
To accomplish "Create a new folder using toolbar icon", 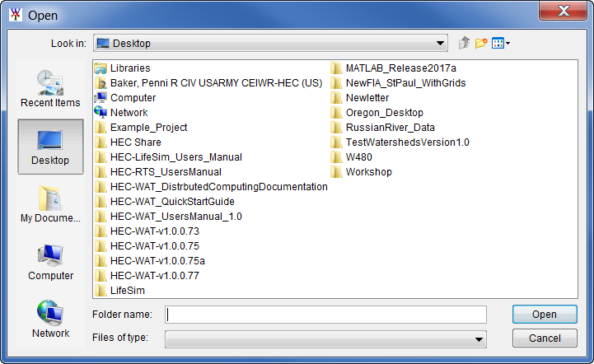I will (481, 43).
